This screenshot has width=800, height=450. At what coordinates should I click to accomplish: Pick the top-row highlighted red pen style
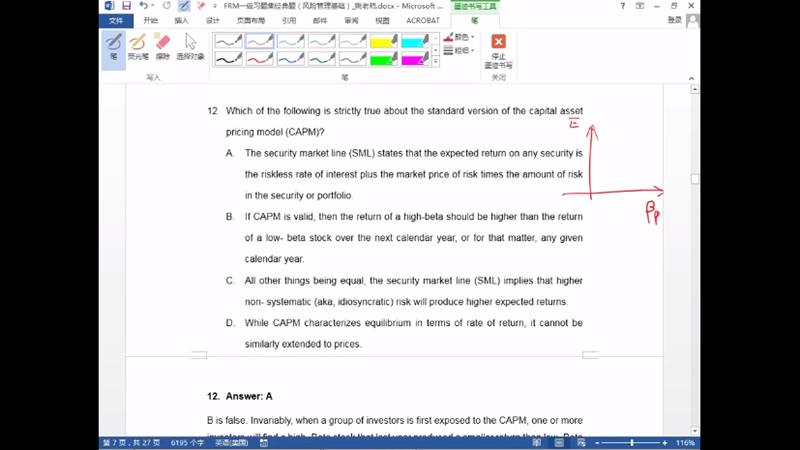point(259,41)
